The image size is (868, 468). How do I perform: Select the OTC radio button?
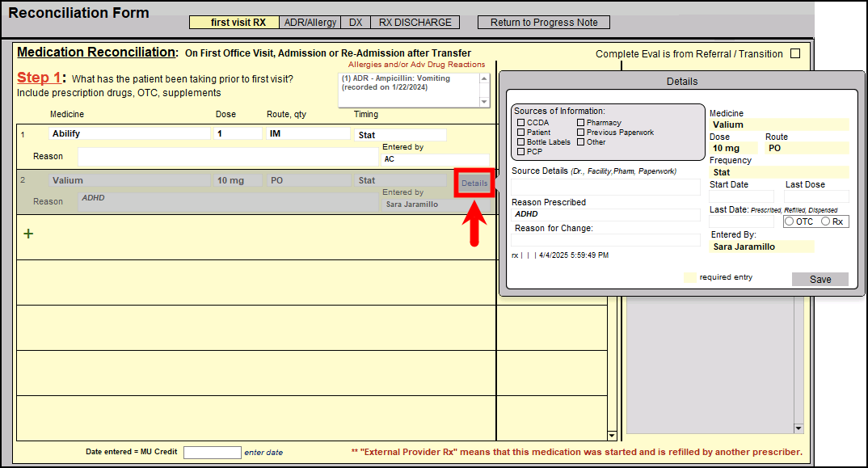(x=790, y=221)
